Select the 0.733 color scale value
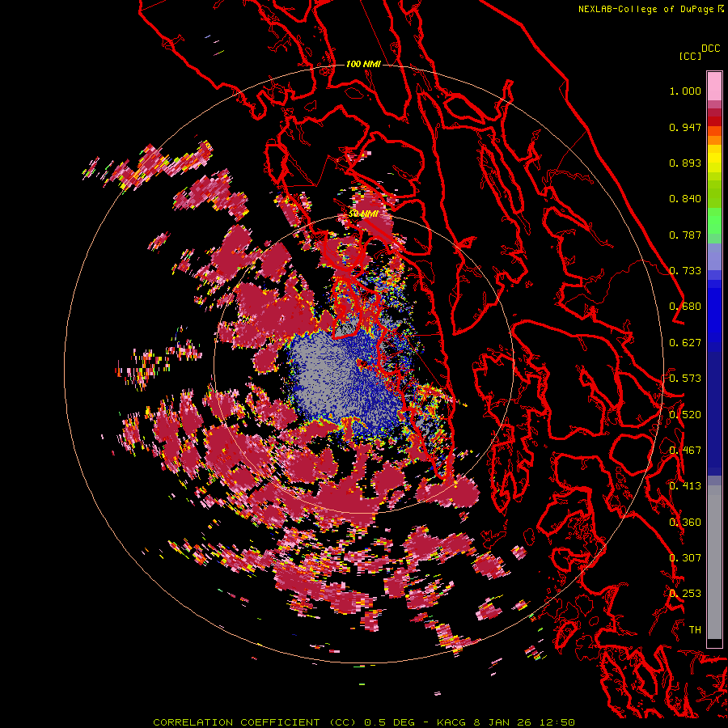Viewport: 728px width, 728px height. [x=685, y=271]
